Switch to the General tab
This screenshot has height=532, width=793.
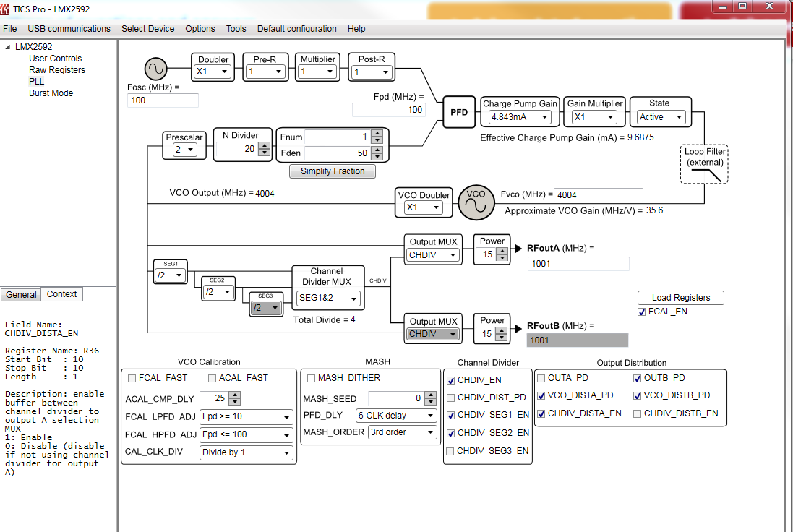(21, 295)
